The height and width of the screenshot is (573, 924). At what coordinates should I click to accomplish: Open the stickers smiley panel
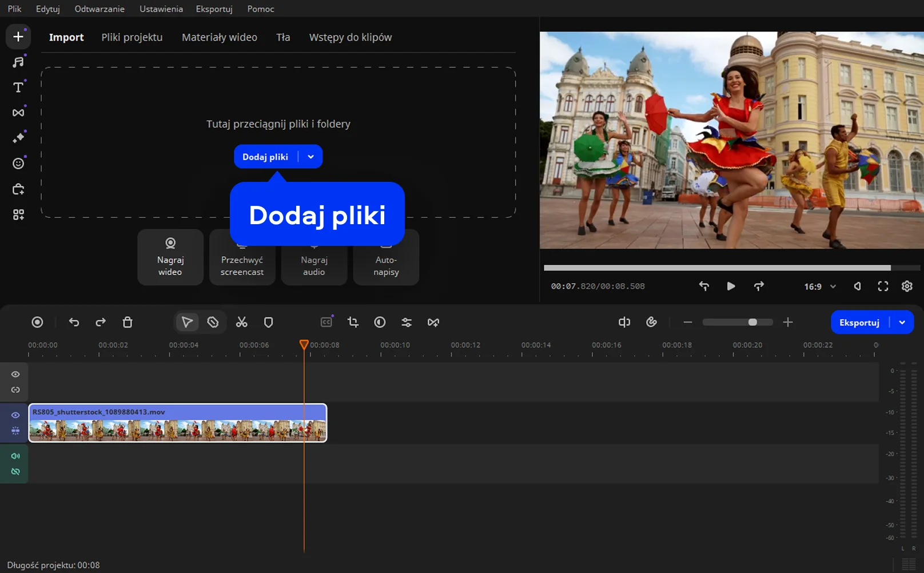click(18, 164)
